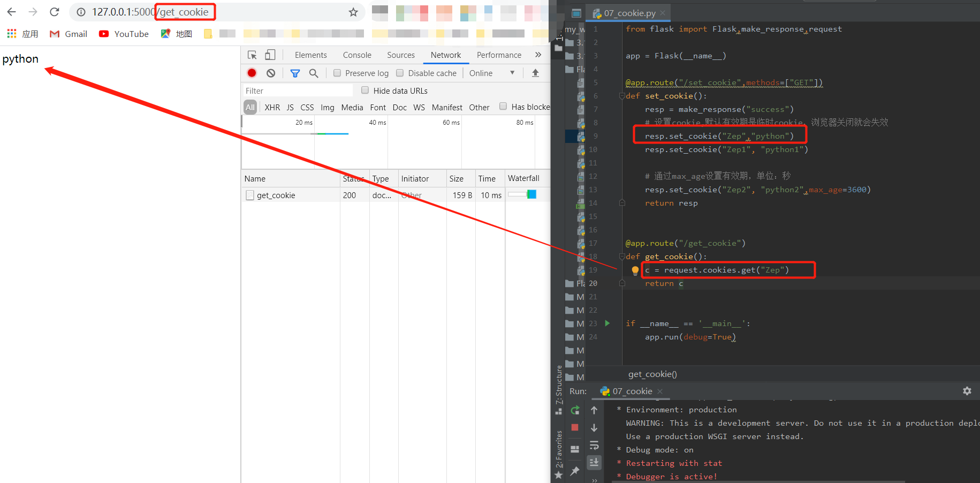
Task: Toggle the network filter funnel
Action: click(295, 73)
